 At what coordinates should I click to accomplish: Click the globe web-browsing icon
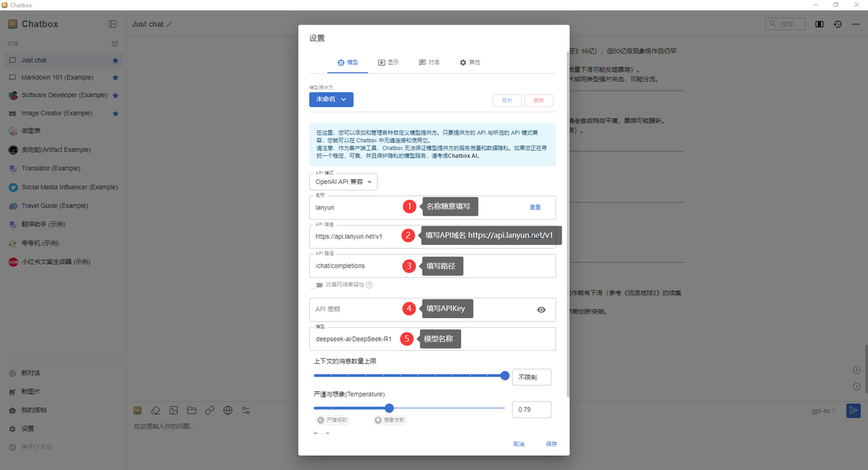click(228, 410)
